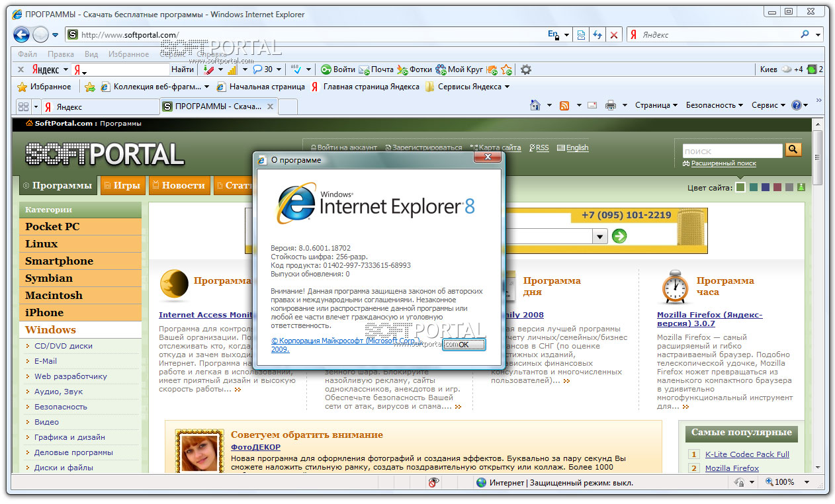The height and width of the screenshot is (504, 835).
Task: Click the blue Help question mark icon
Action: (x=796, y=105)
